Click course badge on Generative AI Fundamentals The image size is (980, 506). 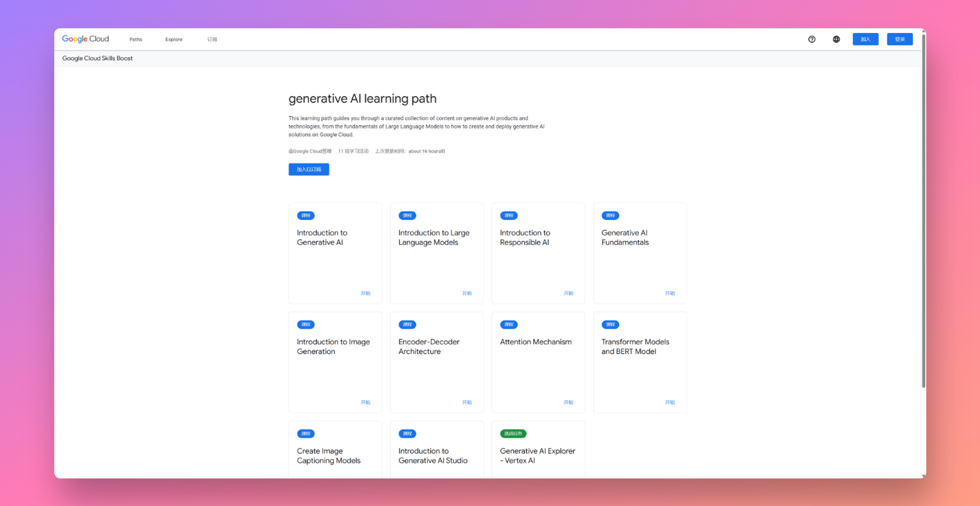(x=610, y=215)
